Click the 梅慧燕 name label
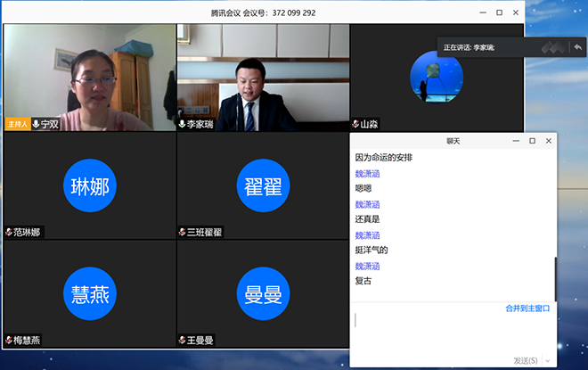The image size is (588, 370). pyautogui.click(x=27, y=341)
